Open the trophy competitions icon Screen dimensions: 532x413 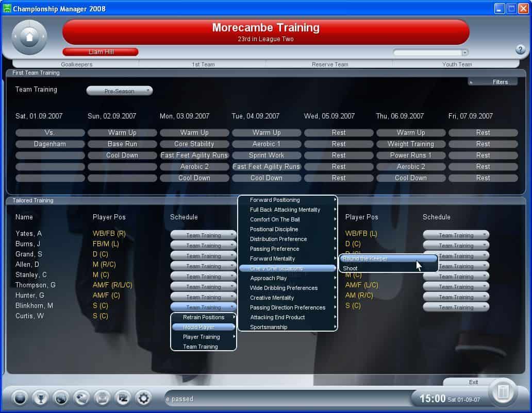[40, 398]
